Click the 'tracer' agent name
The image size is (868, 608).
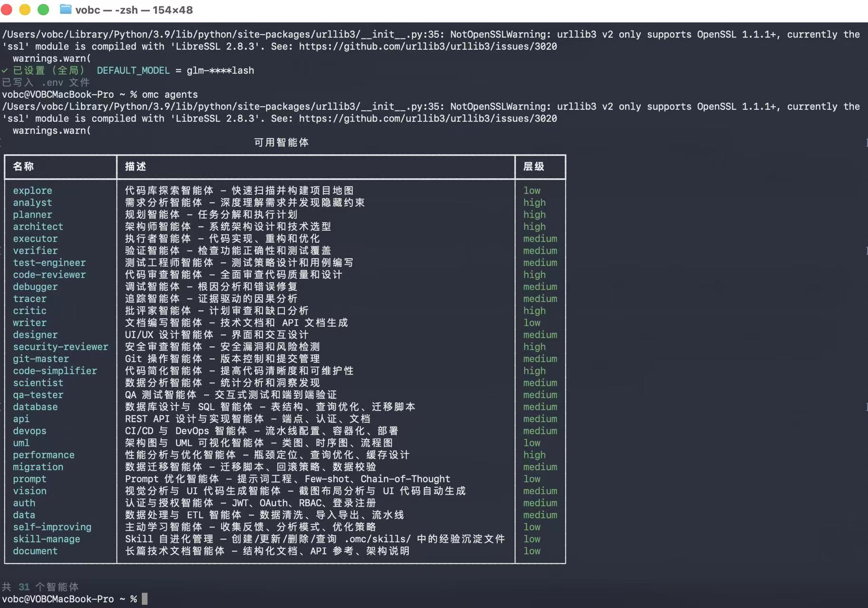(x=29, y=299)
